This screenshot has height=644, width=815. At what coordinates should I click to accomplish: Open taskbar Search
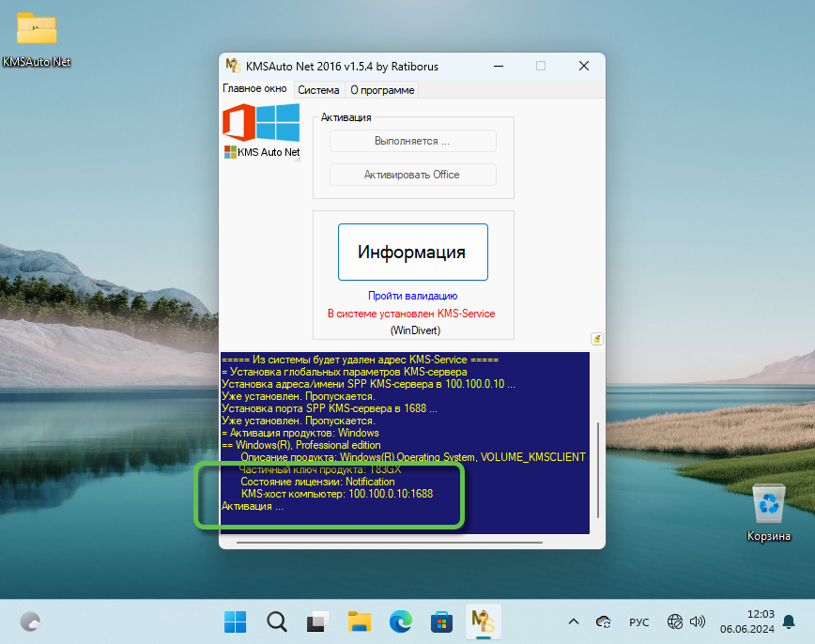[x=276, y=621]
